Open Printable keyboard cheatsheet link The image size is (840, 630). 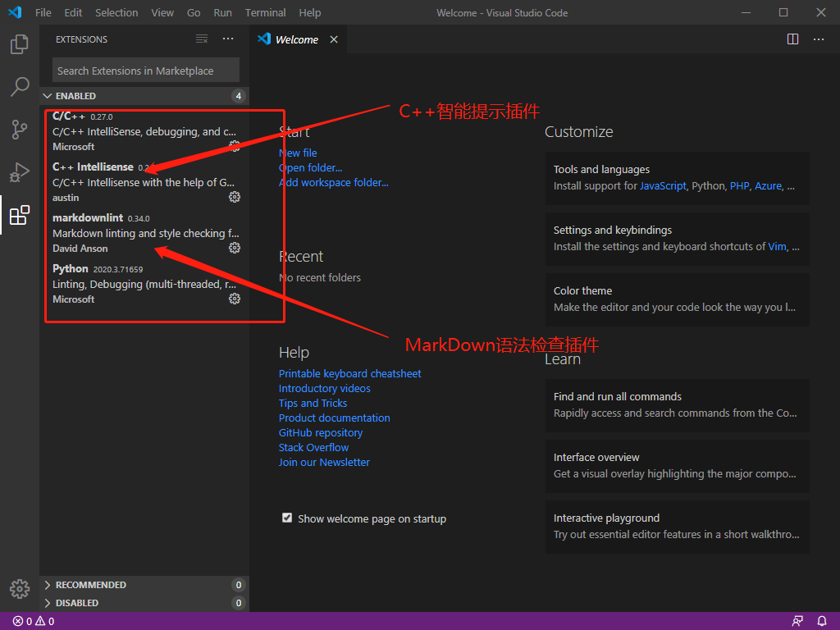pos(349,373)
